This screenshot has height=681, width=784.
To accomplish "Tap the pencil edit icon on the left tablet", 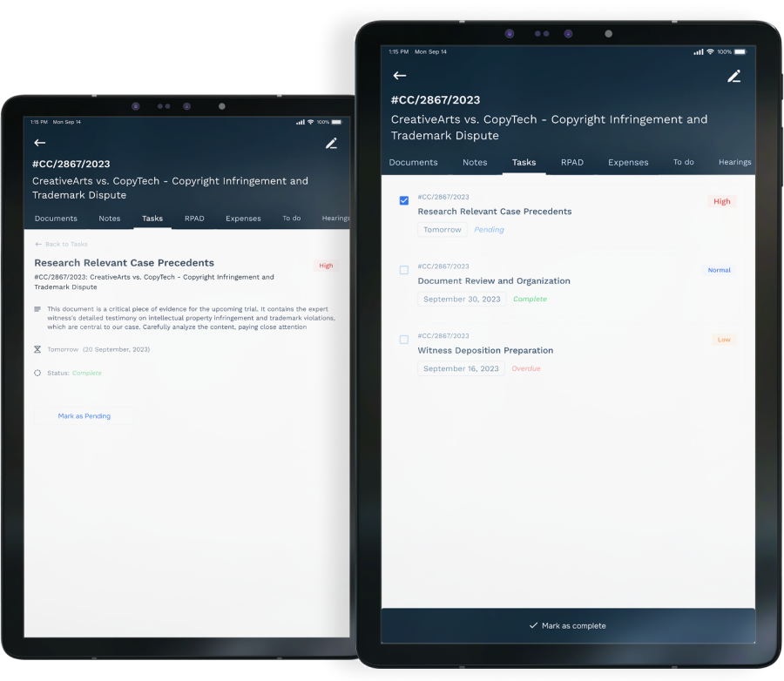I will pos(332,144).
